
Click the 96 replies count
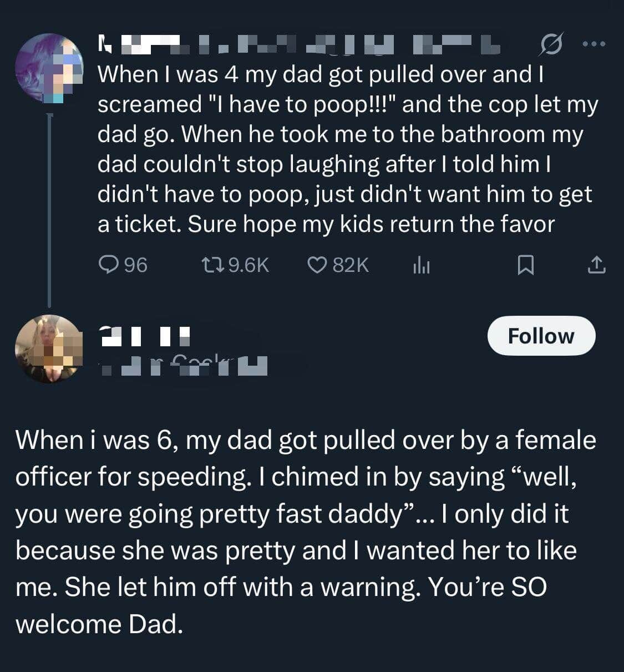point(135,265)
